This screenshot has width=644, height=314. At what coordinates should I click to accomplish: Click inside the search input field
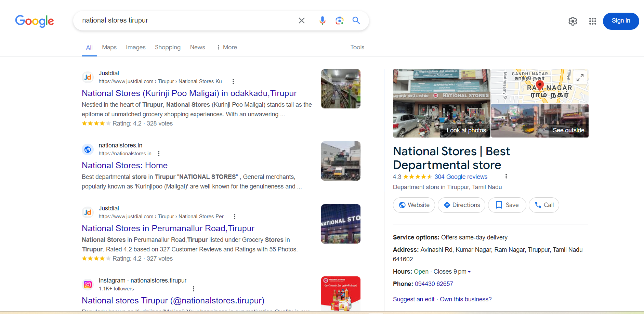(x=186, y=21)
